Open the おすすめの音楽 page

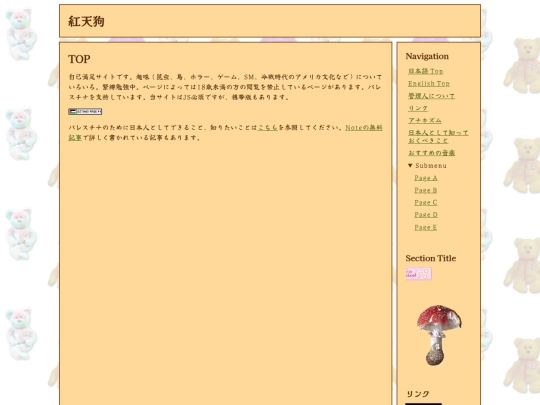click(432, 153)
